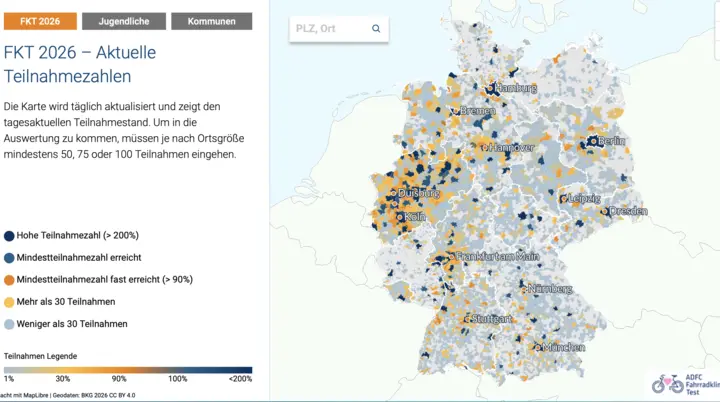720x402 pixels.
Task: Click the MapLibre attribution link
Action: [36, 395]
